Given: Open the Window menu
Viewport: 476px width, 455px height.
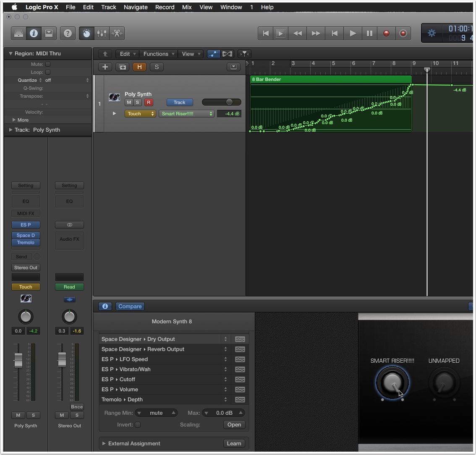Looking at the screenshot, I should click(231, 7).
